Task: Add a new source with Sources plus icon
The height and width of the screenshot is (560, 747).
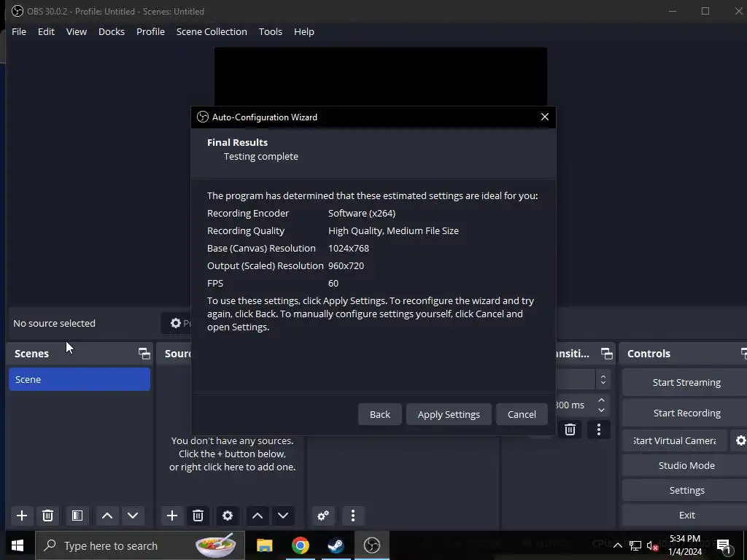Action: 172,516
